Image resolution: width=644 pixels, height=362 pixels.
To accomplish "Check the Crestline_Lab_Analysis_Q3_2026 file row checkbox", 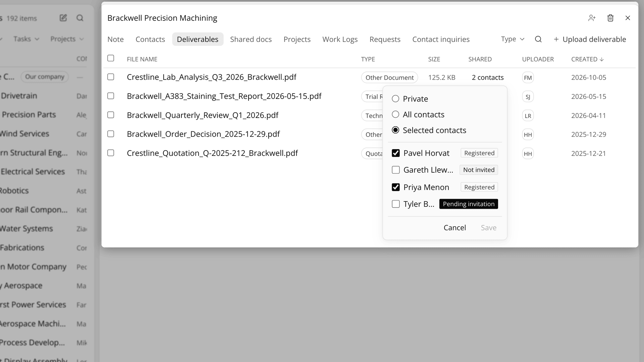I will (x=111, y=77).
